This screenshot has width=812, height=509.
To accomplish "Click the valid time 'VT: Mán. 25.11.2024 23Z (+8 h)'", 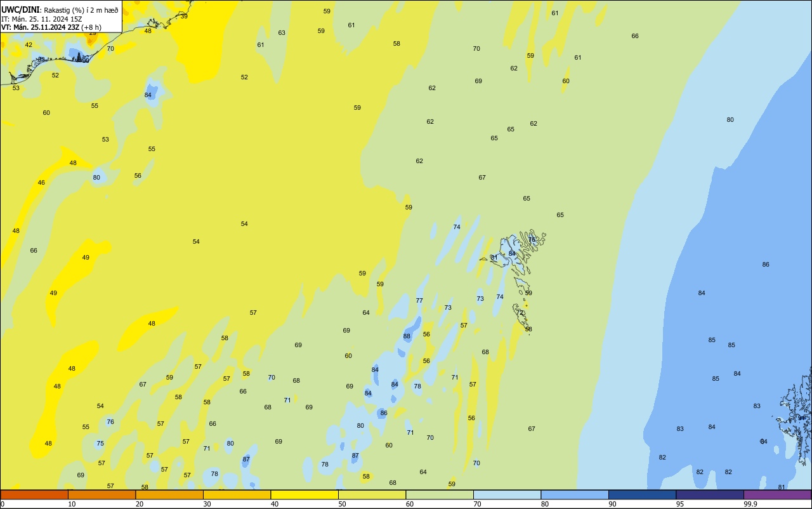I will click(x=51, y=27).
